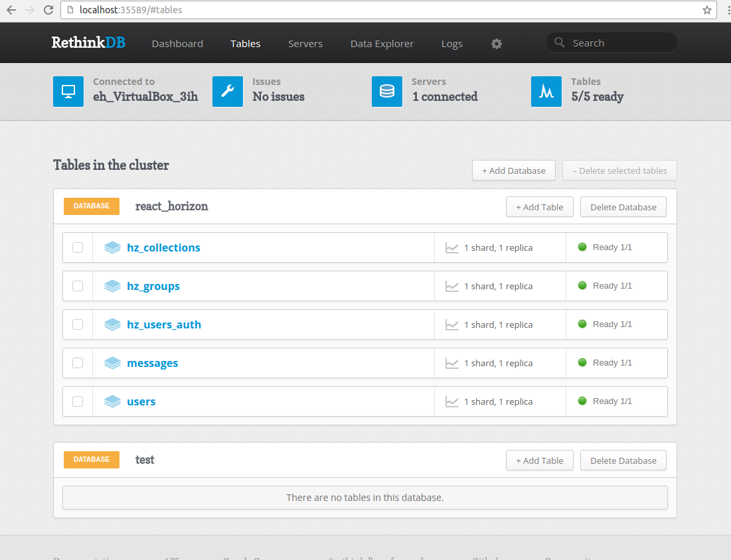Click the RethinkDB logo
The image size is (731, 560).
tap(88, 42)
